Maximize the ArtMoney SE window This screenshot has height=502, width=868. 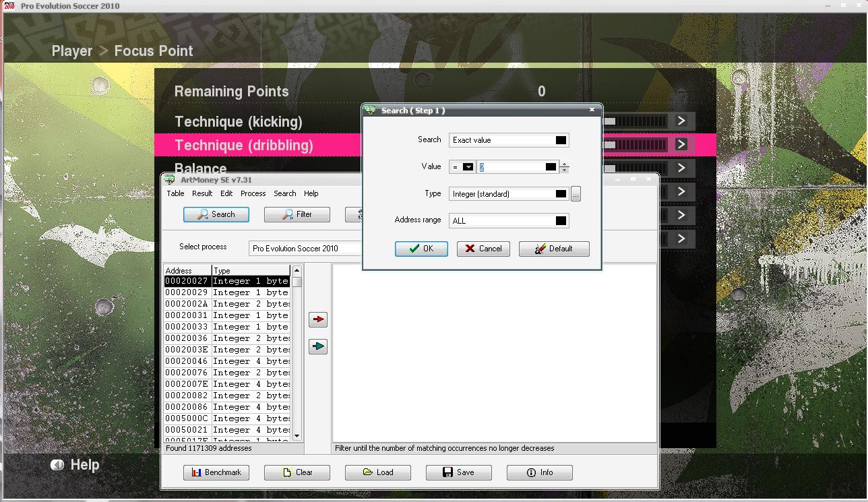633,179
